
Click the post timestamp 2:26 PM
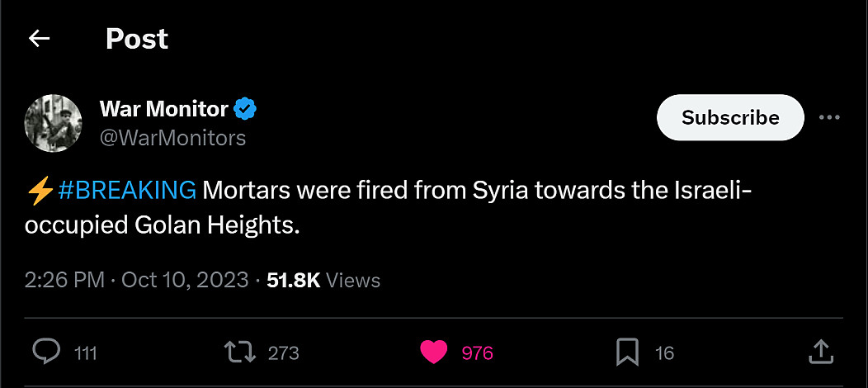[64, 280]
